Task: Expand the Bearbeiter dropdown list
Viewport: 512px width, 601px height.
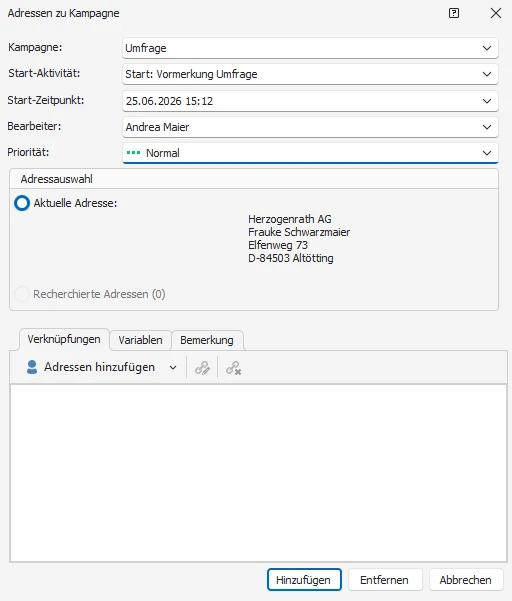Action: click(x=487, y=127)
